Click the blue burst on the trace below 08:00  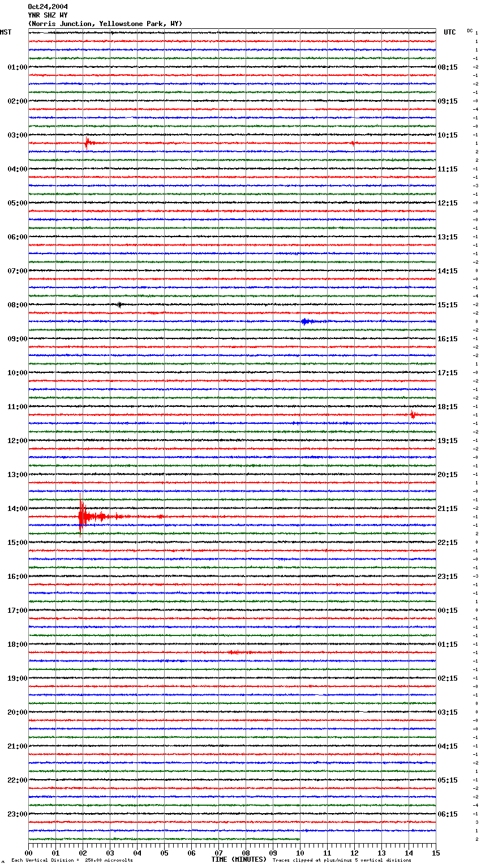[x=308, y=321]
